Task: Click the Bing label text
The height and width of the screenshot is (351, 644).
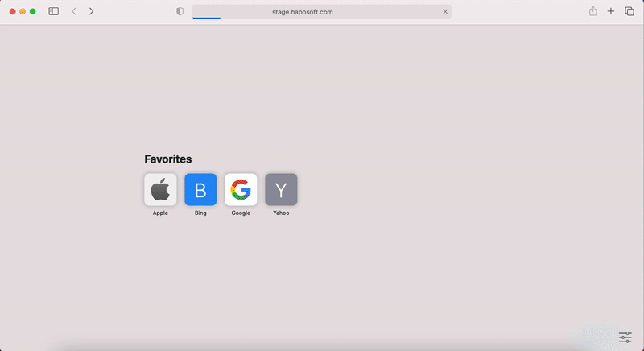Action: (x=200, y=213)
